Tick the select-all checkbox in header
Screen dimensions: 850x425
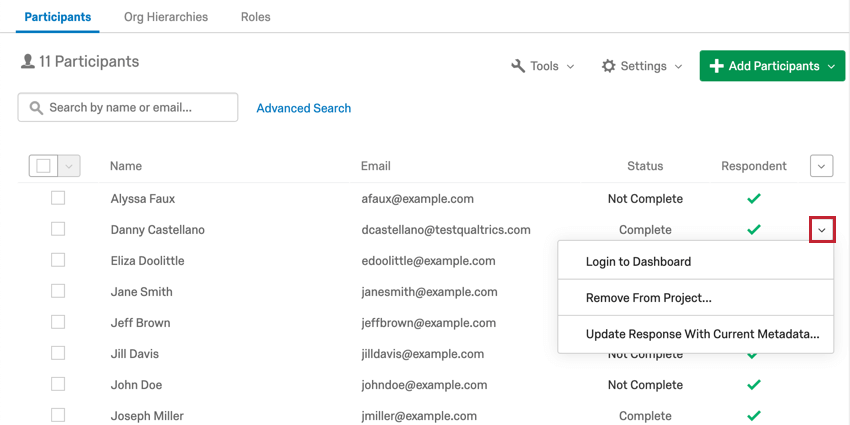tap(44, 166)
